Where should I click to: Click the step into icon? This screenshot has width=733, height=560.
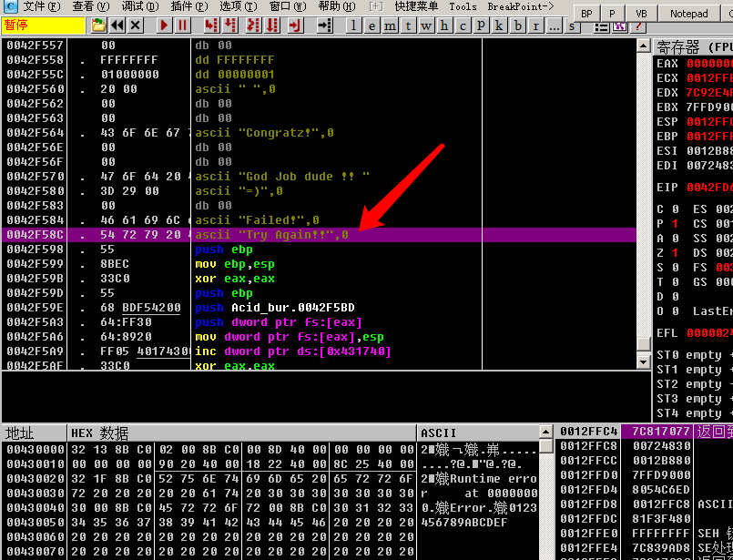211,25
